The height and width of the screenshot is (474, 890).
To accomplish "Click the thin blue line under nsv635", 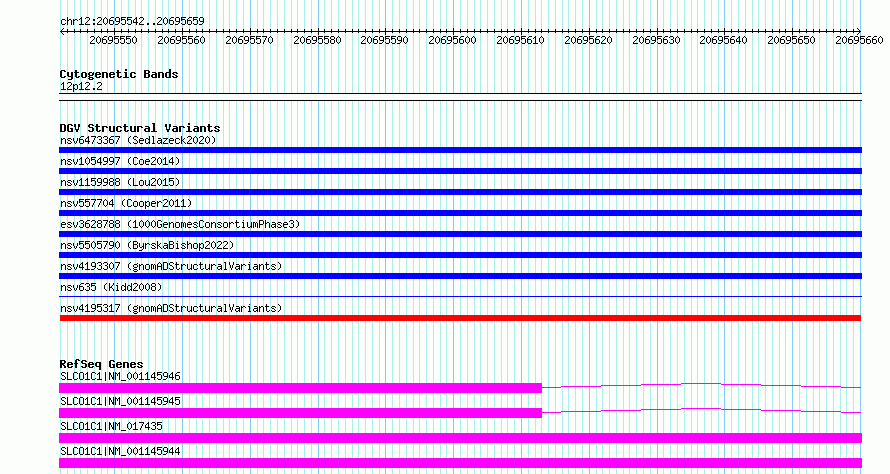I will click(460, 296).
